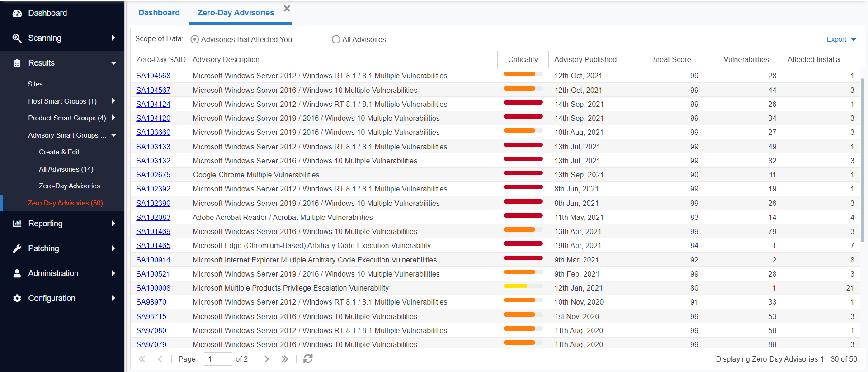Select the All Advisoires radio option

(x=336, y=39)
